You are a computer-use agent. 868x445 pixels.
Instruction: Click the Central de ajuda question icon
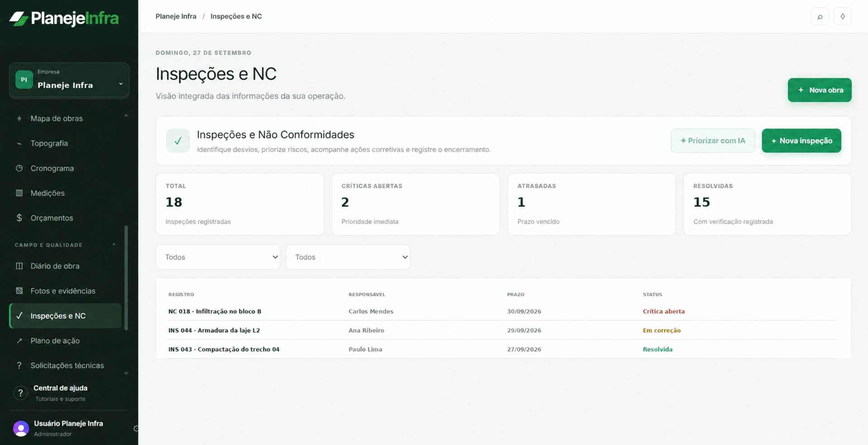point(20,393)
